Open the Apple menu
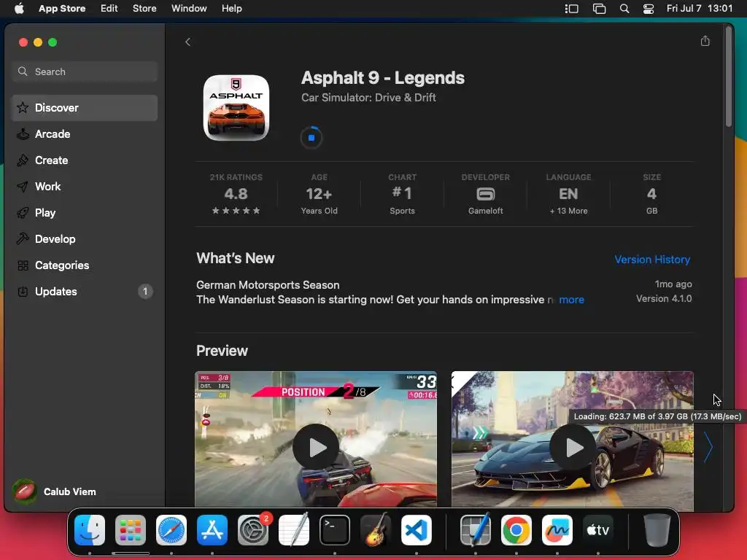 tap(19, 8)
